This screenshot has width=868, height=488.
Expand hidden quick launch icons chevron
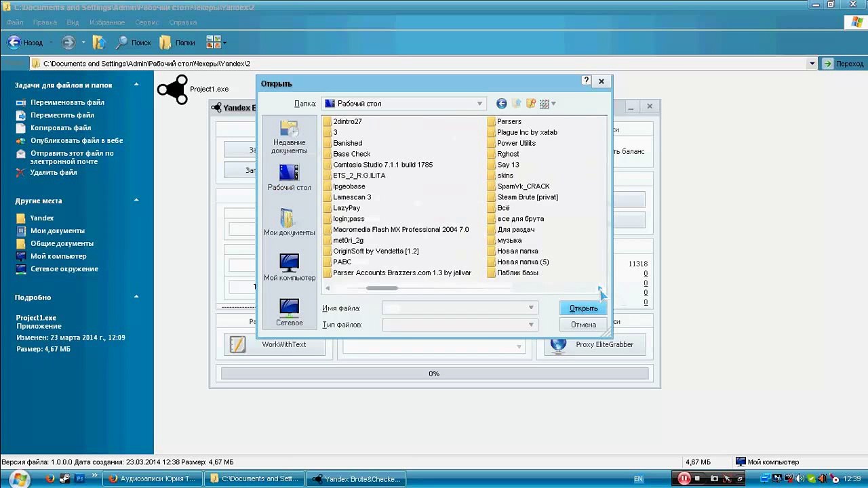point(94,475)
